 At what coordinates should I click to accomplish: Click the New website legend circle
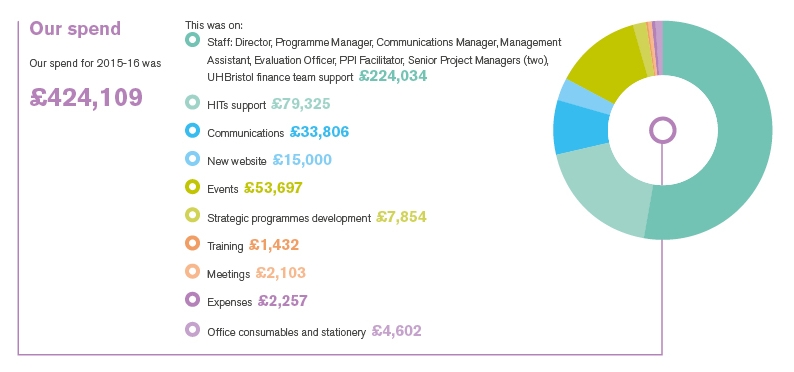(192, 159)
